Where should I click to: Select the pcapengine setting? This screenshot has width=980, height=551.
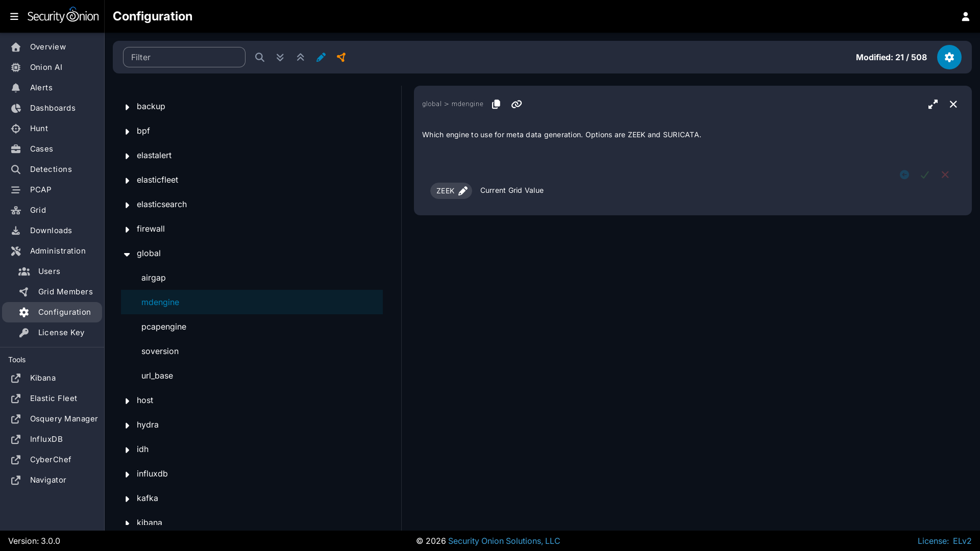(164, 327)
